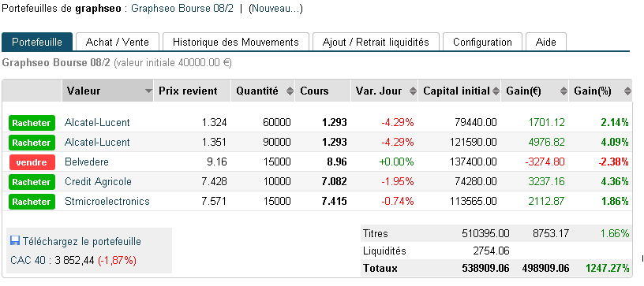Viewport: 644px width, 286px height.
Task: Toggle sort arrows on Quantité column
Action: pyautogui.click(x=290, y=91)
